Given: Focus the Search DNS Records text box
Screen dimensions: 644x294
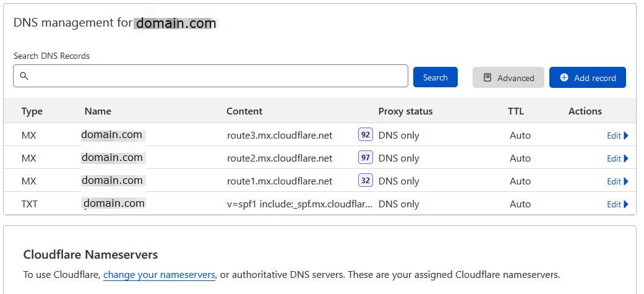Looking at the screenshot, I should click(217, 76).
